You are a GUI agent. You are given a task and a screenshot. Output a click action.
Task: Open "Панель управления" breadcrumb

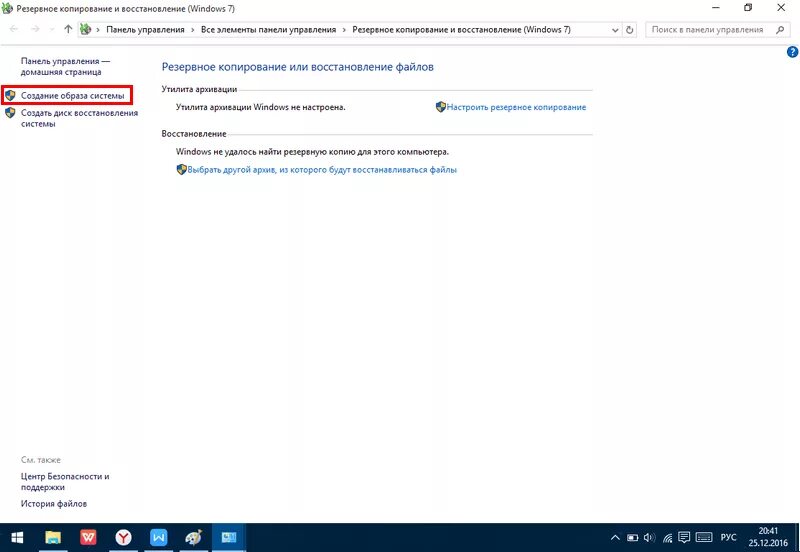[x=145, y=30]
